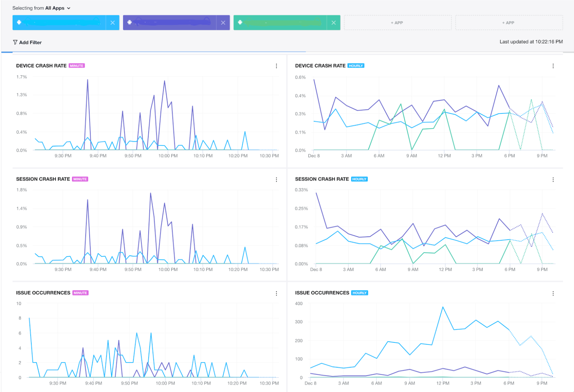This screenshot has width=574, height=392.
Task: Click Add Filter
Action: click(27, 43)
